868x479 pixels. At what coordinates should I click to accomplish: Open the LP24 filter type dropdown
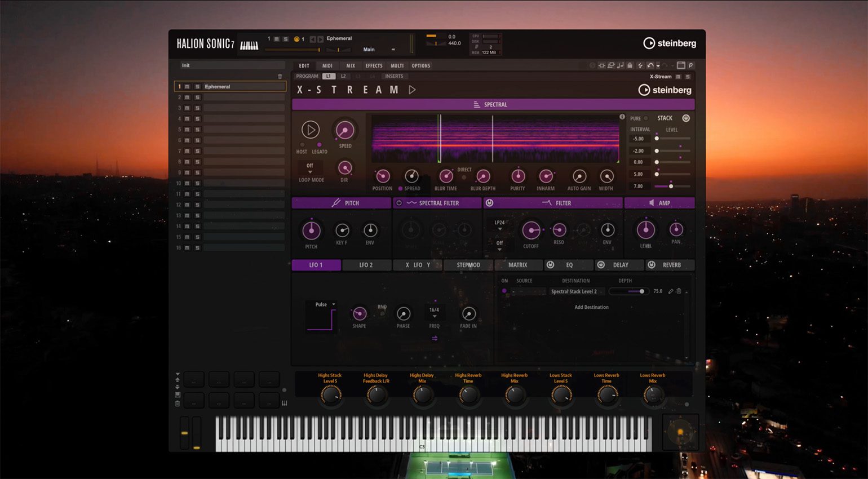click(500, 223)
